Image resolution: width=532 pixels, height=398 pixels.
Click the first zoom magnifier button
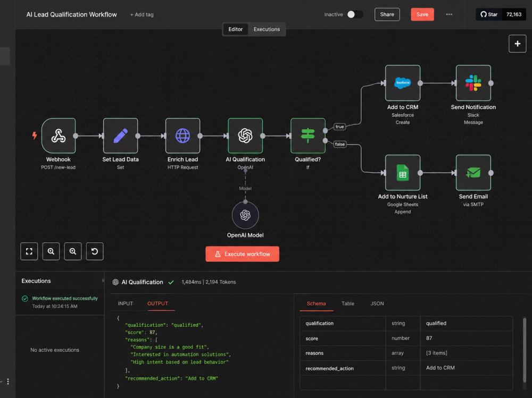pyautogui.click(x=51, y=251)
